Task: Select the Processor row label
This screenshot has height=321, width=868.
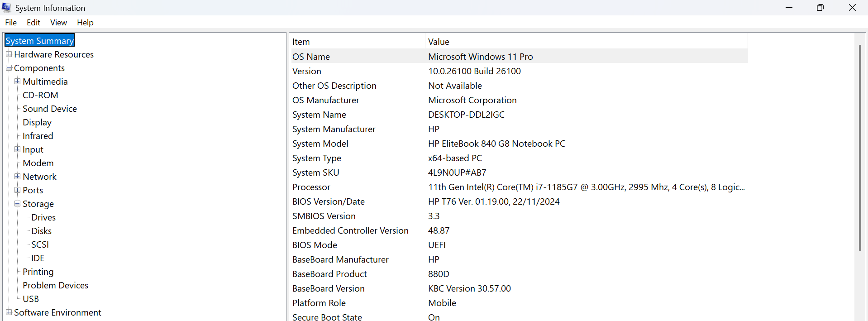Action: pyautogui.click(x=311, y=187)
